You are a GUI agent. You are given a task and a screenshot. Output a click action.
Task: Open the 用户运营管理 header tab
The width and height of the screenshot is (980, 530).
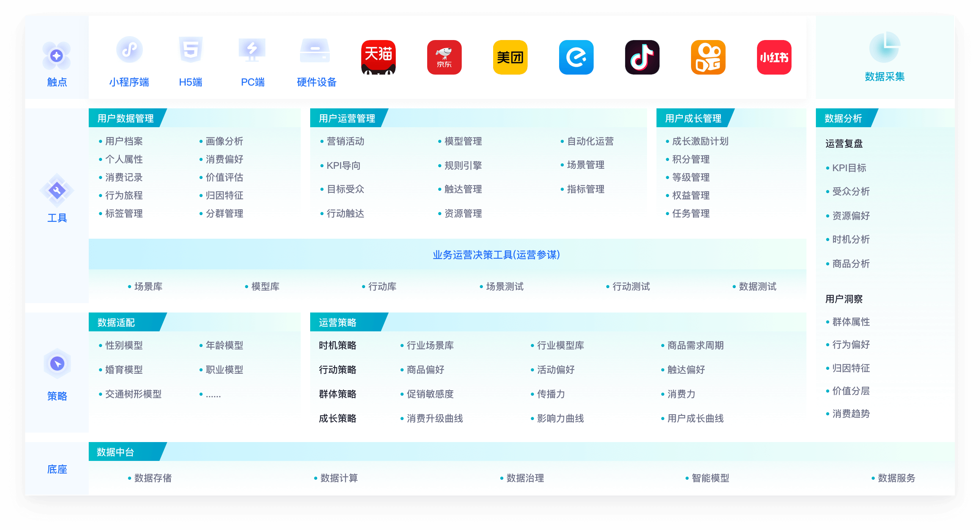tap(347, 118)
